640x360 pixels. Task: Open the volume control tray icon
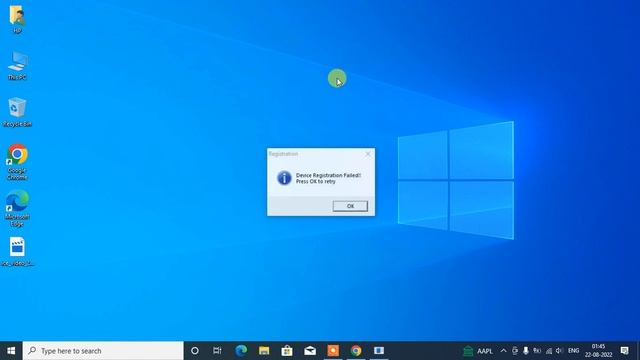[560, 351]
